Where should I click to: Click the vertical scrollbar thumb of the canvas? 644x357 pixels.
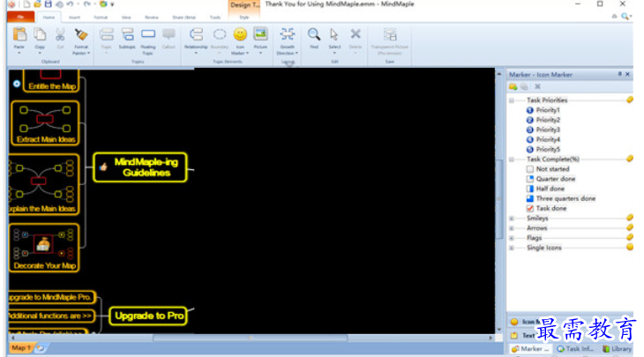(499, 198)
